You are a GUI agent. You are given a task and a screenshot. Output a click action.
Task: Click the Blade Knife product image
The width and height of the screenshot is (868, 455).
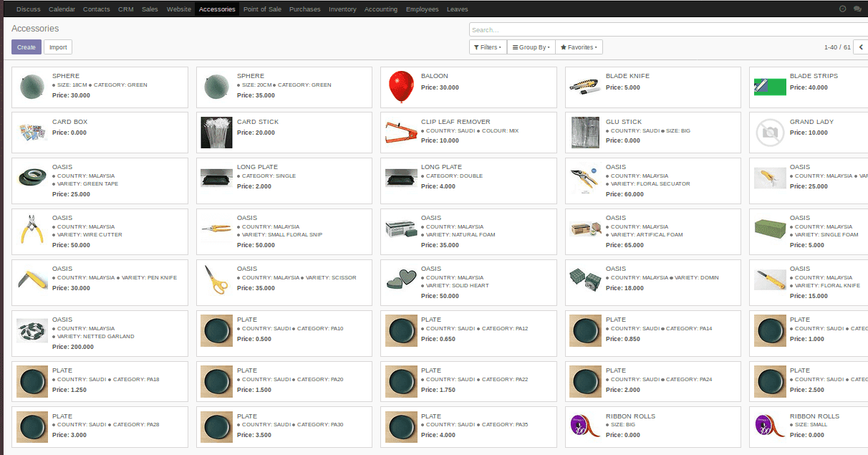click(585, 87)
